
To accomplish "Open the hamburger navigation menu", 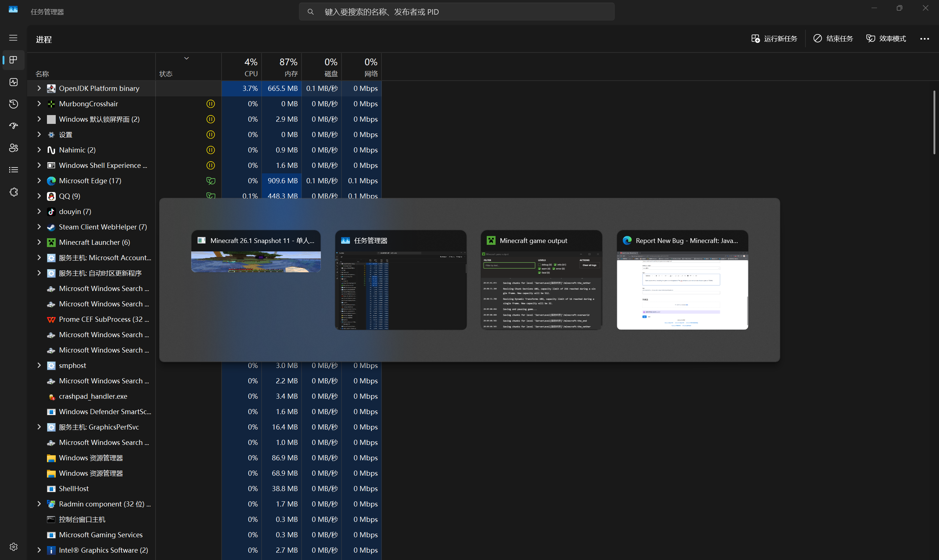I will 13,38.
